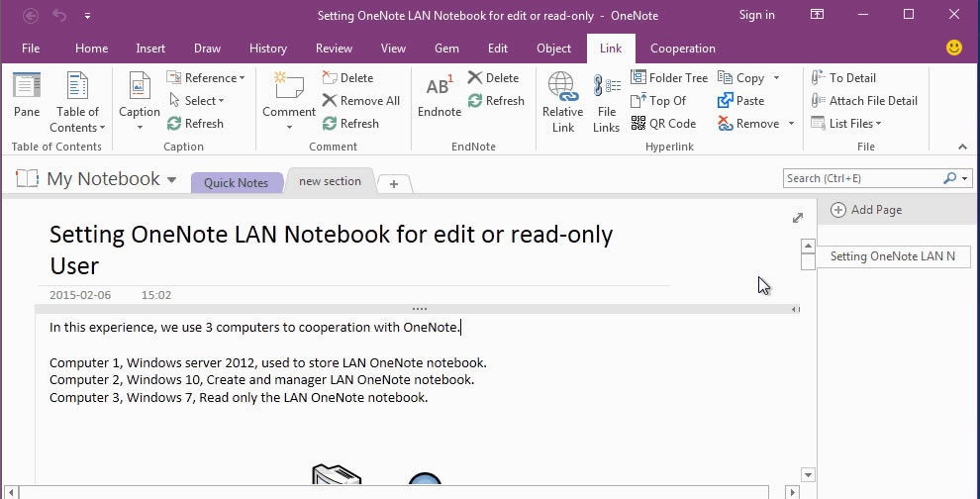The image size is (980, 499).
Task: Refresh comments in the Comment group
Action: pos(350,123)
